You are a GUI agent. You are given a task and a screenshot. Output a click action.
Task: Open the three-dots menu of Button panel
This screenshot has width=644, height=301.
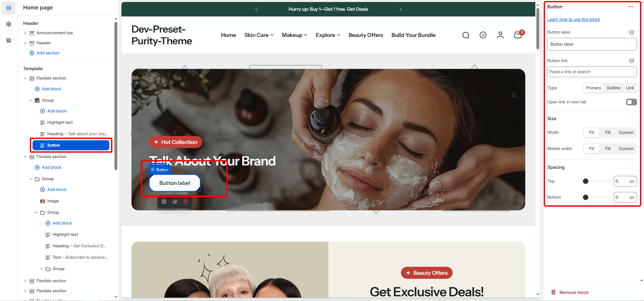pyautogui.click(x=631, y=7)
